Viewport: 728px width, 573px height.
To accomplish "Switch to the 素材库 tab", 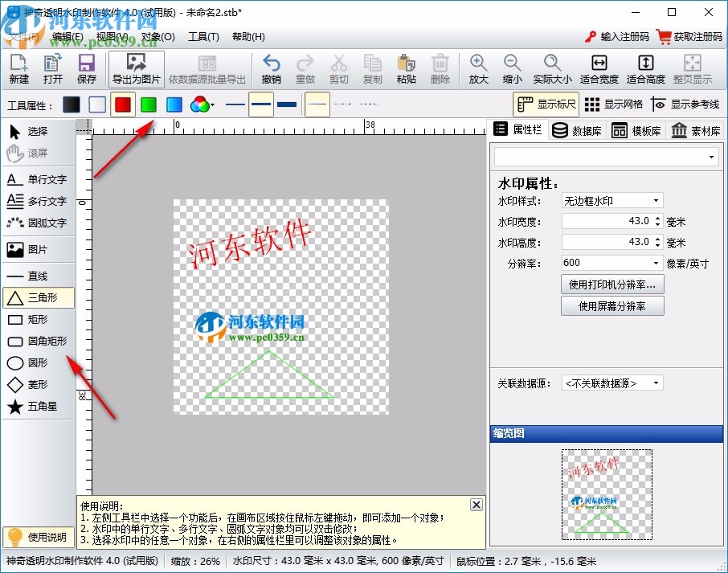I will tap(695, 130).
